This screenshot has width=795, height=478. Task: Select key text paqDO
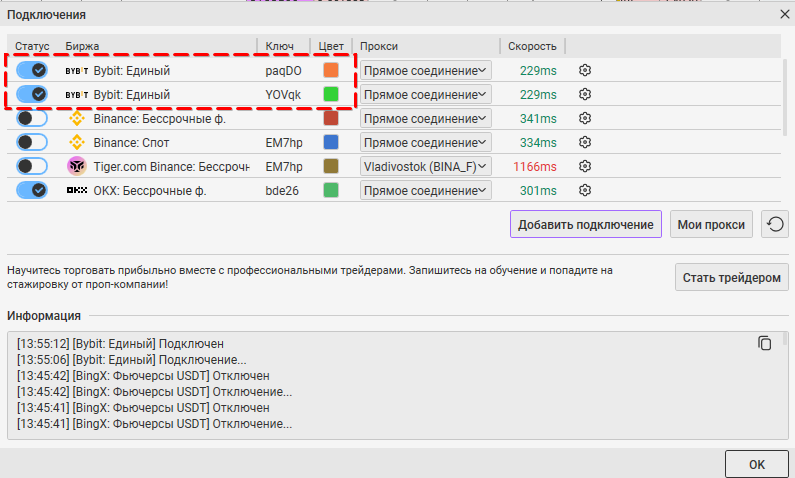click(283, 70)
